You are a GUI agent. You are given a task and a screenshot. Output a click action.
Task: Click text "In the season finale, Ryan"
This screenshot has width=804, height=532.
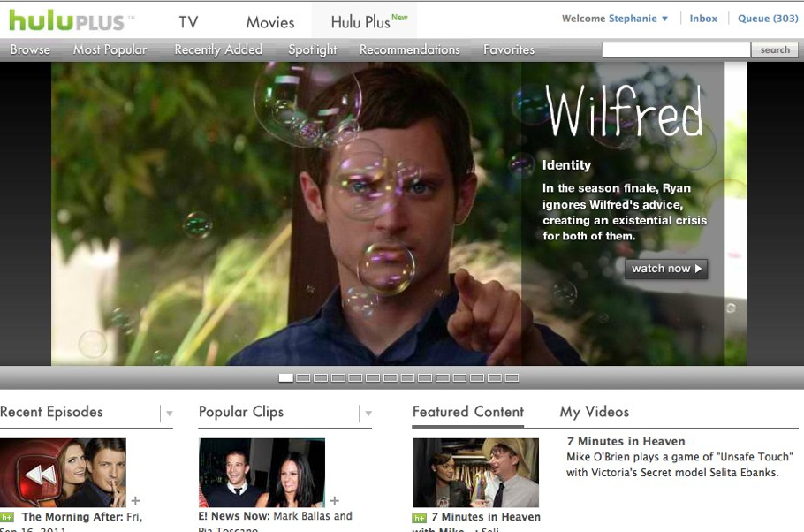[x=617, y=188]
